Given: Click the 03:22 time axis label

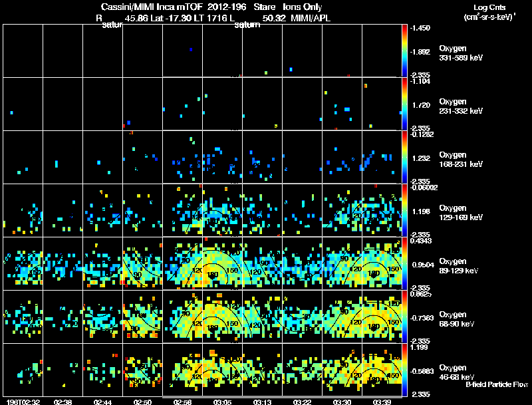Looking at the screenshot, I should click(x=302, y=402).
